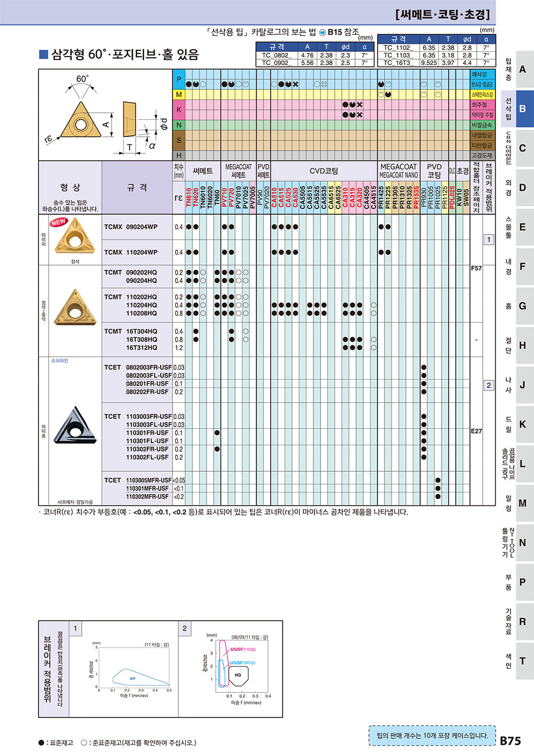Click the filled circle legend symbol for 표준재고
534x756 pixels.
tap(41, 743)
